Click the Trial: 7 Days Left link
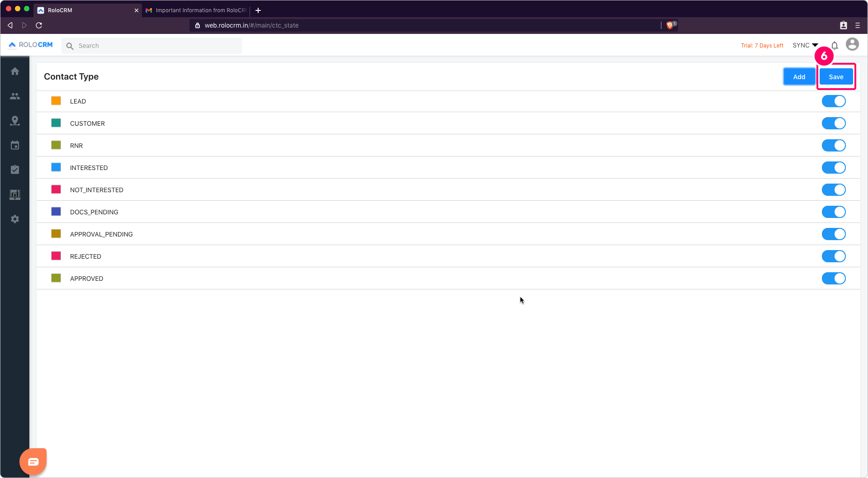 click(762, 46)
